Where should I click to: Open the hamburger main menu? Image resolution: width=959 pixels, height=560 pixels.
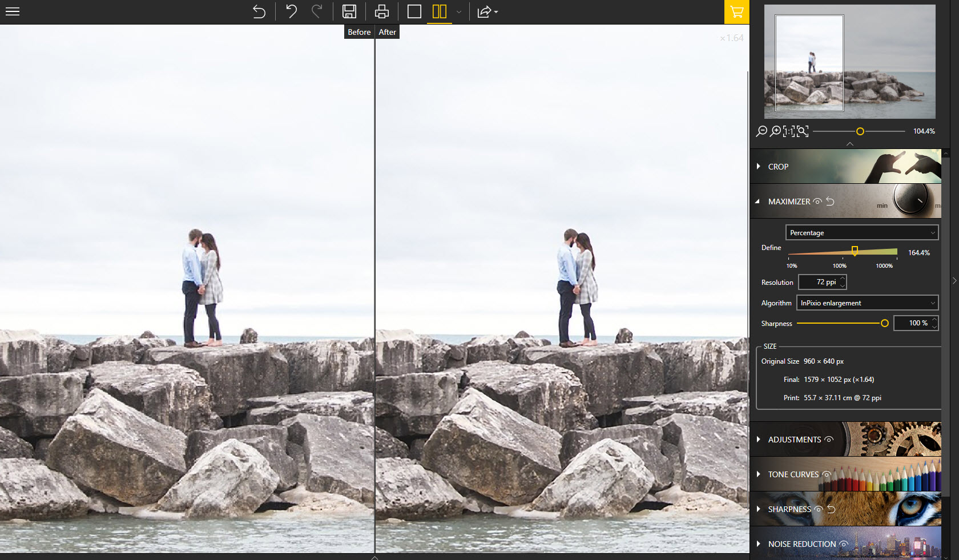tap(13, 11)
